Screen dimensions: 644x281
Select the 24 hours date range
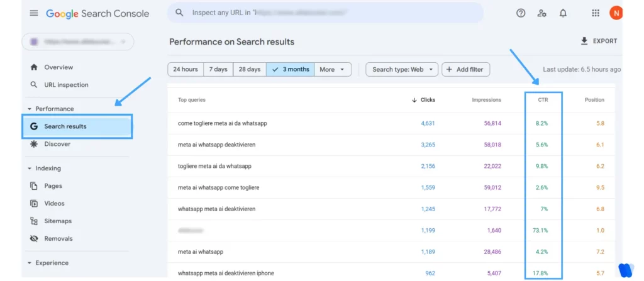[x=186, y=69]
